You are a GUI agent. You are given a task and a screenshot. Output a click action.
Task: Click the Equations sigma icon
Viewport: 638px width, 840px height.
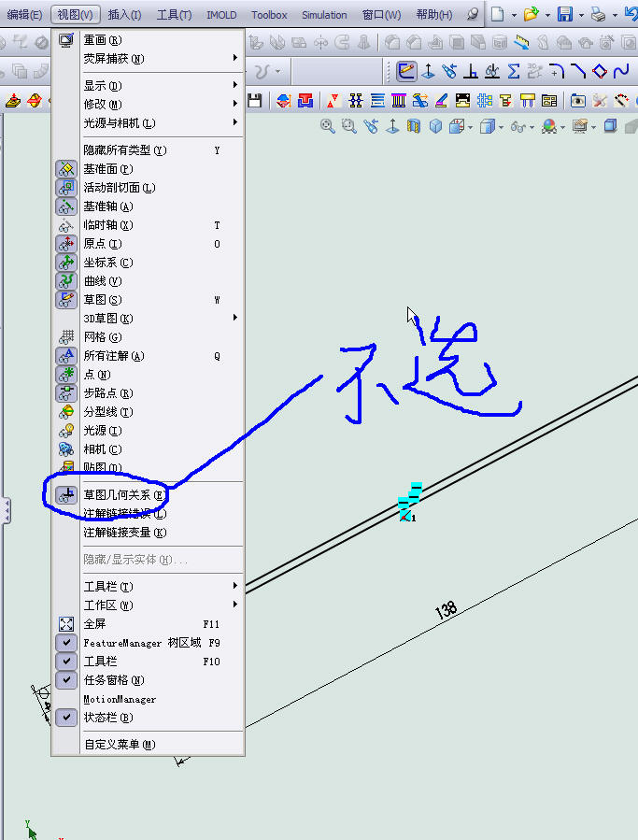(513, 71)
